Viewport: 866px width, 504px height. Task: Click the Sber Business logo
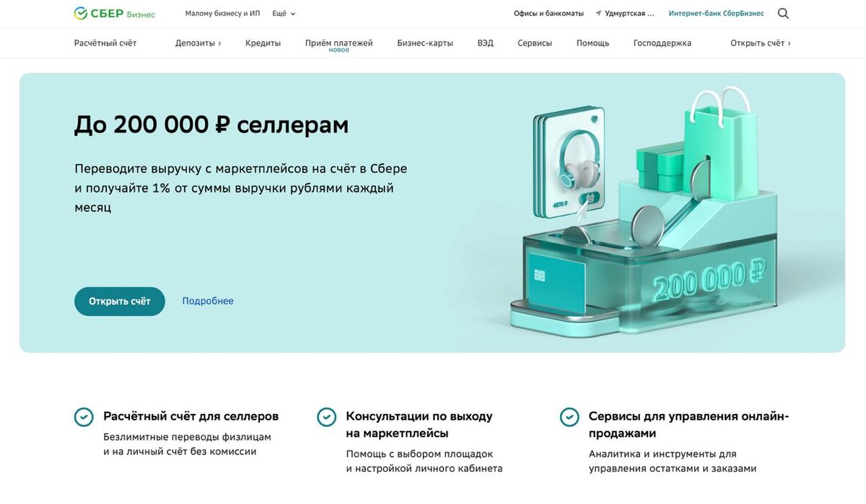pyautogui.click(x=114, y=13)
